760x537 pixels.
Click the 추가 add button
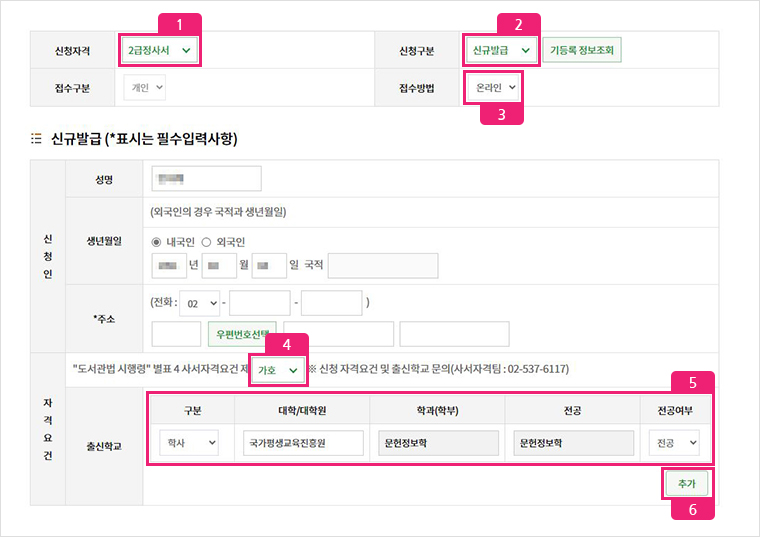(687, 484)
